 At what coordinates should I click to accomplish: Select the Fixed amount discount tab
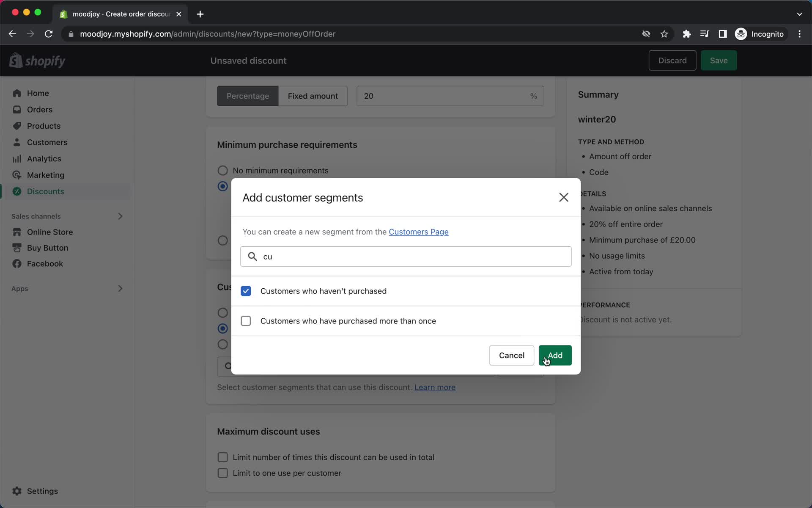click(313, 95)
